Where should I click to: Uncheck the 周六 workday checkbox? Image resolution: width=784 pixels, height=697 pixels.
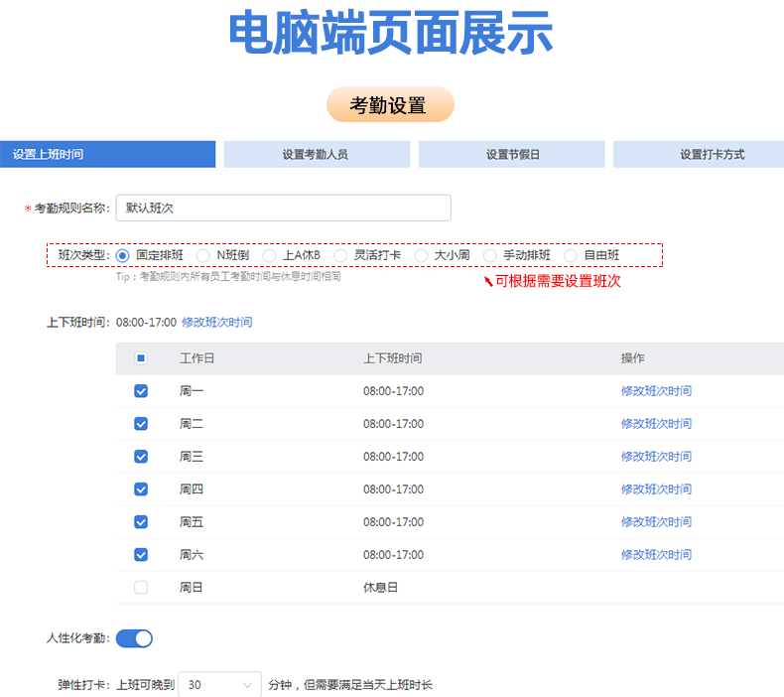tap(141, 554)
